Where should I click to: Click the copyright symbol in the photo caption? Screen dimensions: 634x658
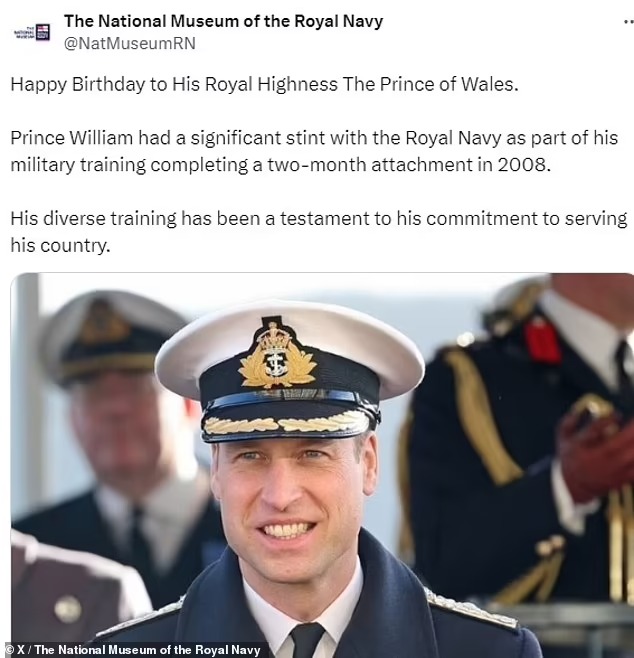[9, 650]
